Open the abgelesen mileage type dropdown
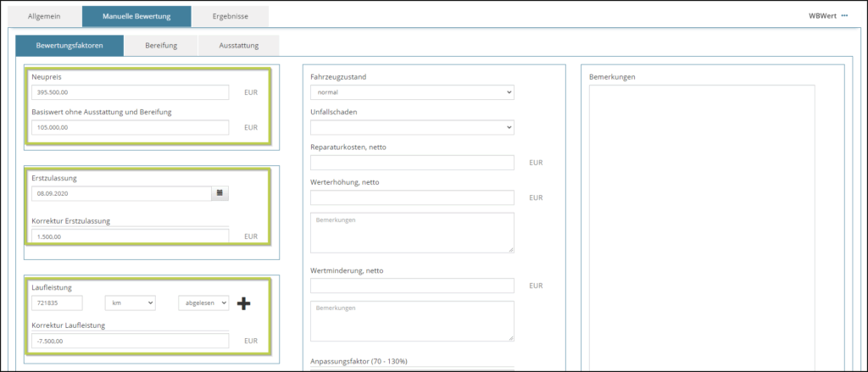This screenshot has height=372, width=868. point(203,303)
